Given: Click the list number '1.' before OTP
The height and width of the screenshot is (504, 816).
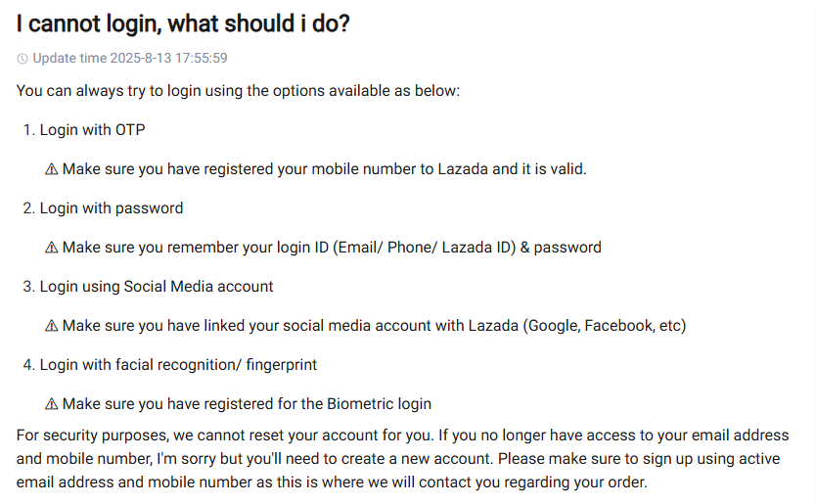Looking at the screenshot, I should point(28,129).
